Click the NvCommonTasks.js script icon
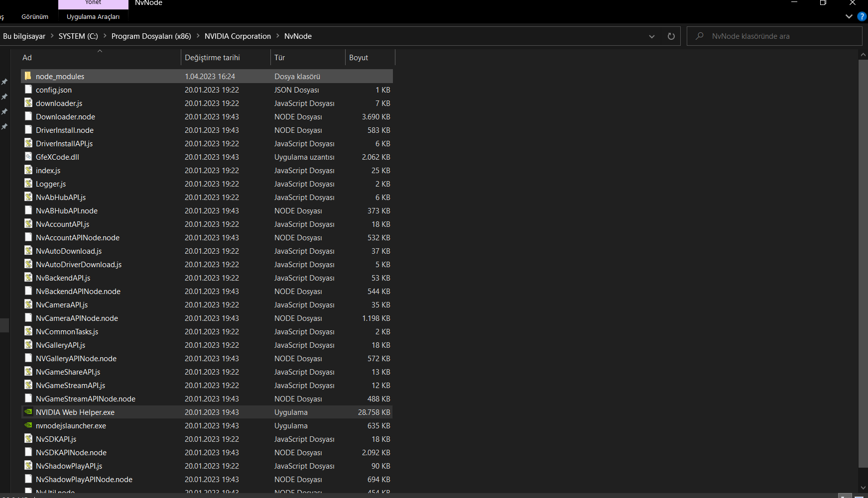This screenshot has width=868, height=498. coord(28,331)
